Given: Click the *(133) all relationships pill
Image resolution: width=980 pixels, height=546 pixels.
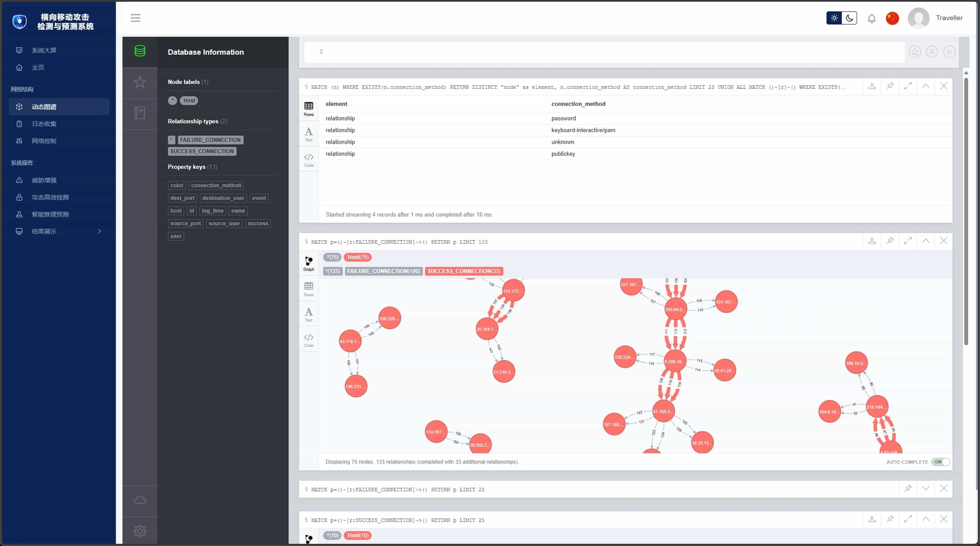Looking at the screenshot, I should pyautogui.click(x=333, y=271).
